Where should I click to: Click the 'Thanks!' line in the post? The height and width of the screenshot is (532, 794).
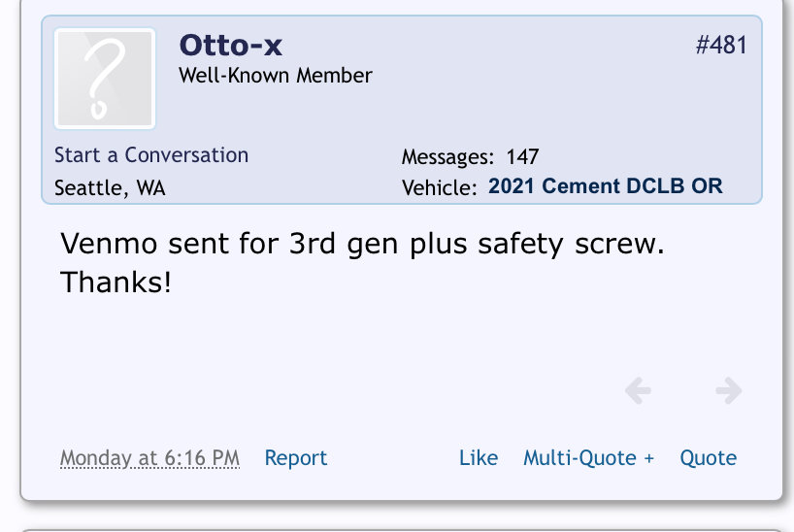tap(116, 283)
